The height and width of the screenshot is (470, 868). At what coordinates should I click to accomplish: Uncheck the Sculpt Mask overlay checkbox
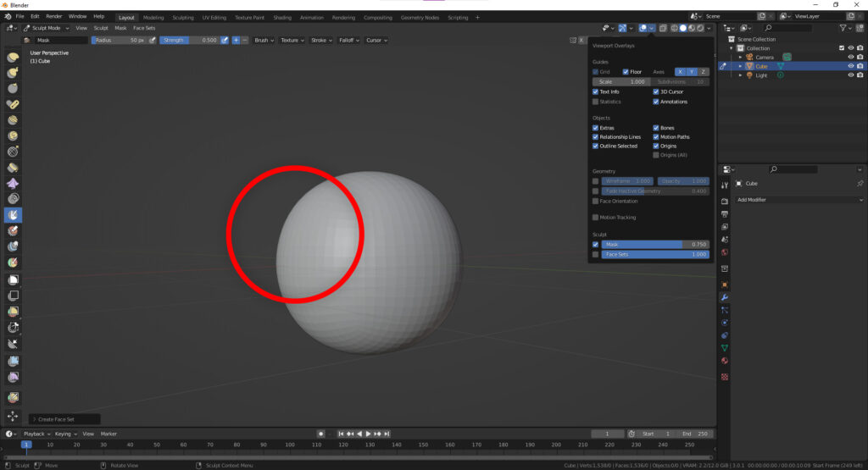point(595,244)
